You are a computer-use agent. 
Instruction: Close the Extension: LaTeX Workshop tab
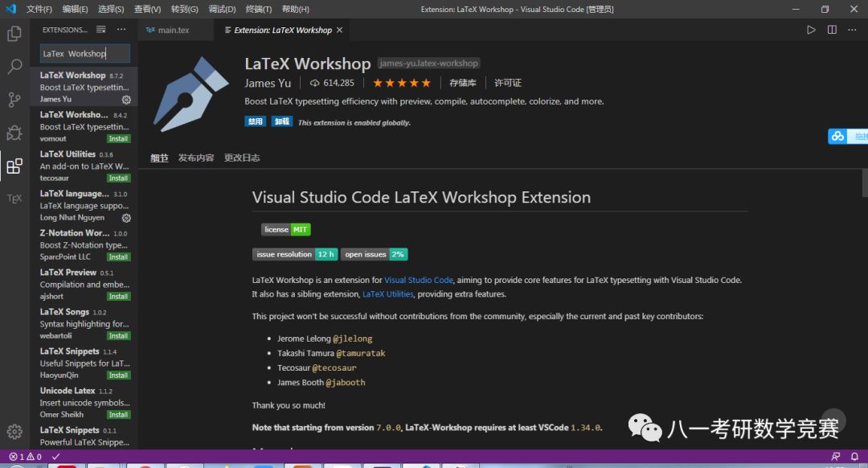pos(339,30)
